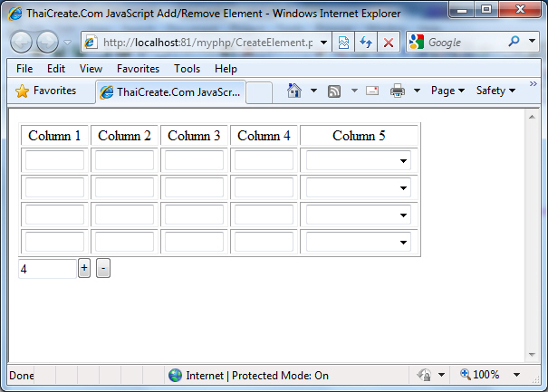This screenshot has width=548, height=392.
Task: Go forward with the Forward arrow button
Action: [x=47, y=42]
